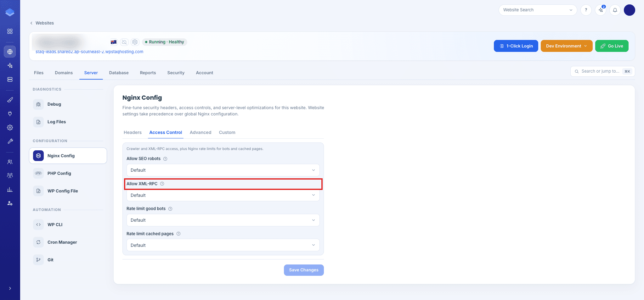Select the globe Websites icon in sidebar

pyautogui.click(x=10, y=52)
